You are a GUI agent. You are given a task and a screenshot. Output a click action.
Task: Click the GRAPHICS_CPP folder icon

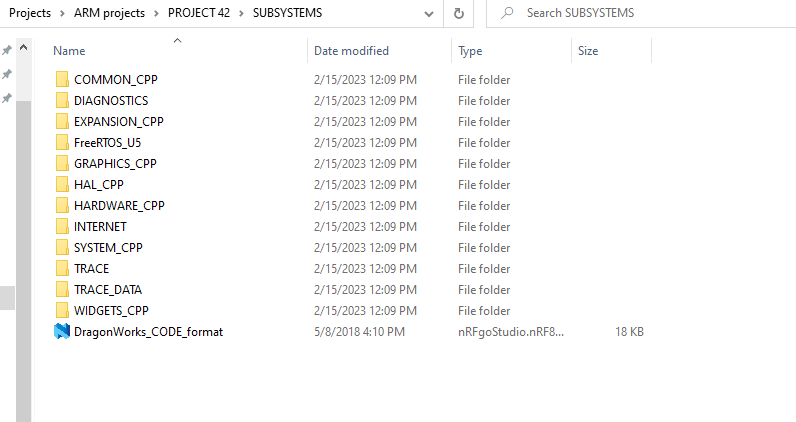(61, 164)
